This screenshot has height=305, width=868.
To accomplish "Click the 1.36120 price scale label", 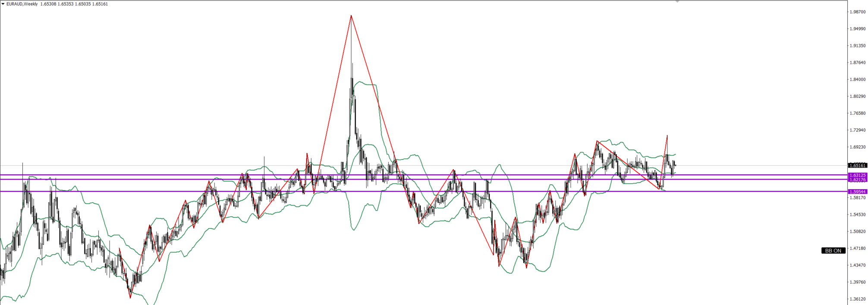I will 857,299.
